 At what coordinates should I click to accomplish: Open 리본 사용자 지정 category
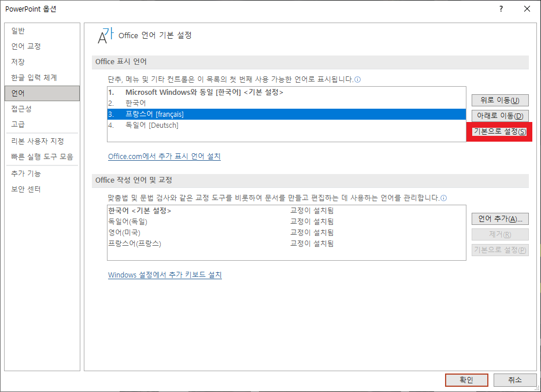(x=42, y=141)
